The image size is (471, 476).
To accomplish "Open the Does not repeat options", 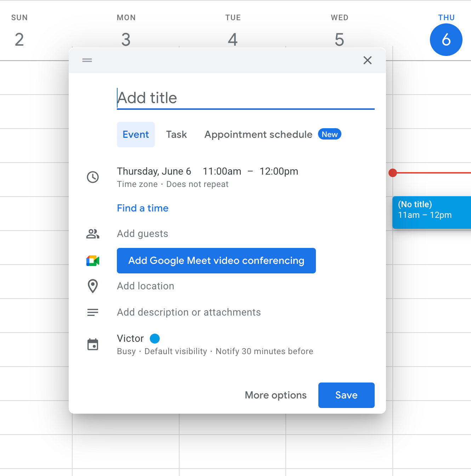I will click(x=197, y=184).
